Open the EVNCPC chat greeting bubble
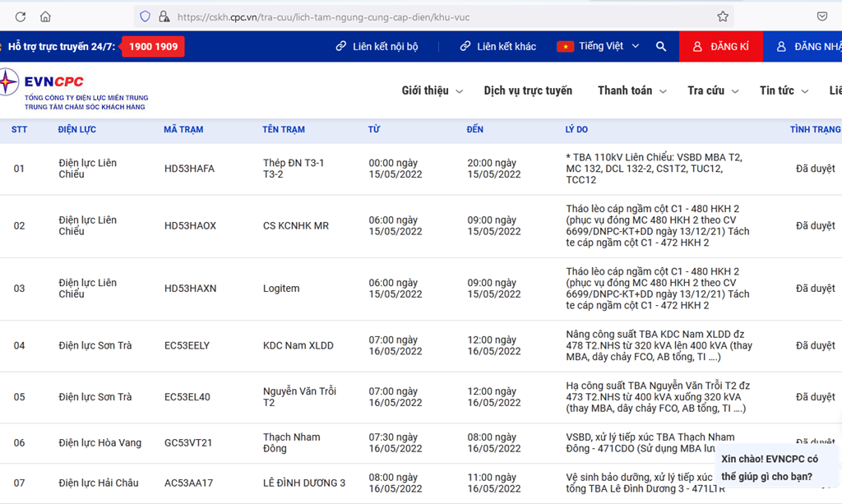This screenshot has width=842, height=504. (778, 467)
